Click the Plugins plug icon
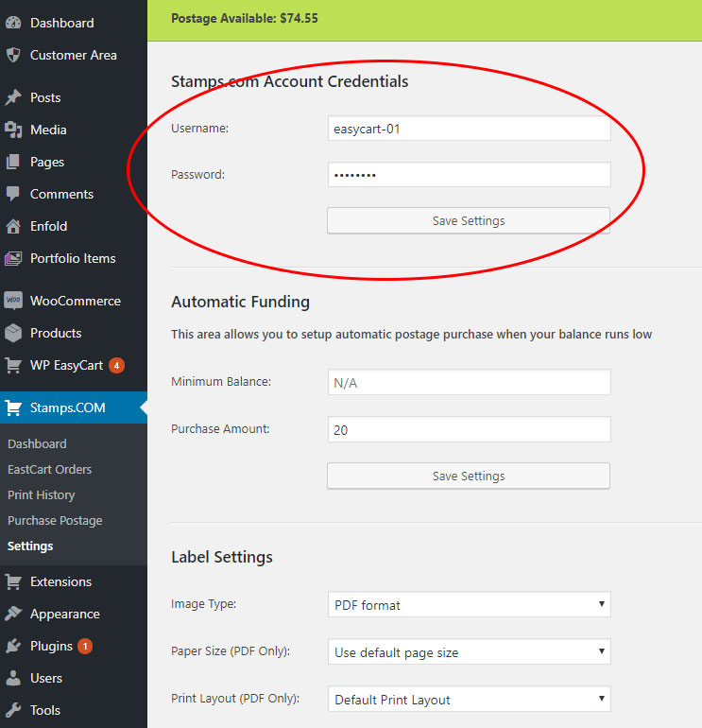Image resolution: width=702 pixels, height=728 pixels. tap(13, 646)
